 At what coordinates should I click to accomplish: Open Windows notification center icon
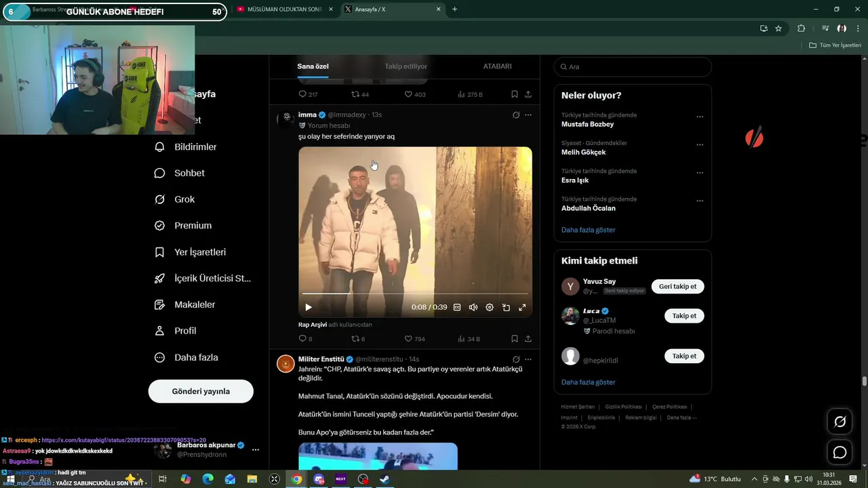coord(853,479)
